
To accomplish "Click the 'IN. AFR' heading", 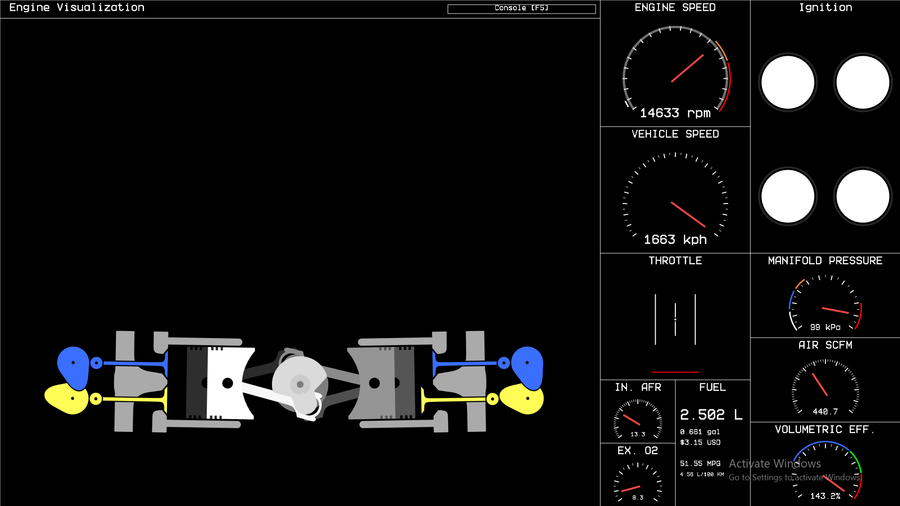I will tap(638, 387).
